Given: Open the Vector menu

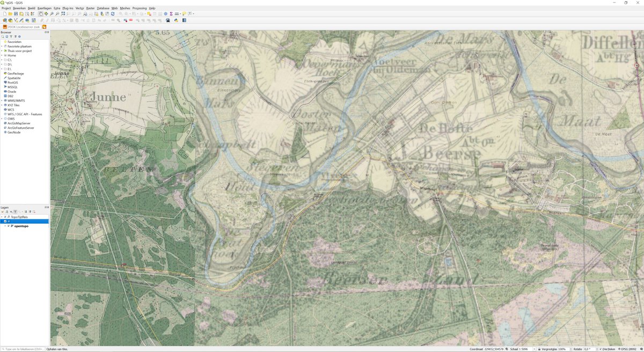Looking at the screenshot, I should pyautogui.click(x=79, y=9).
